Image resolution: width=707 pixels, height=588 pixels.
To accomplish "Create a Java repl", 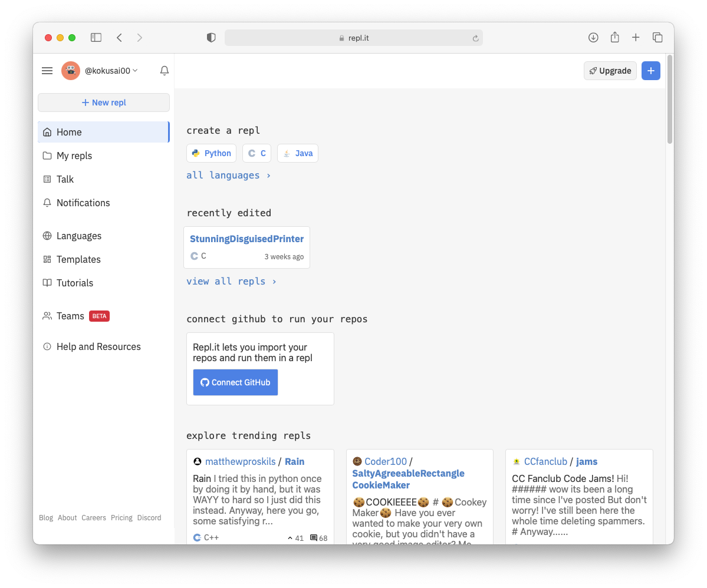I will [298, 153].
